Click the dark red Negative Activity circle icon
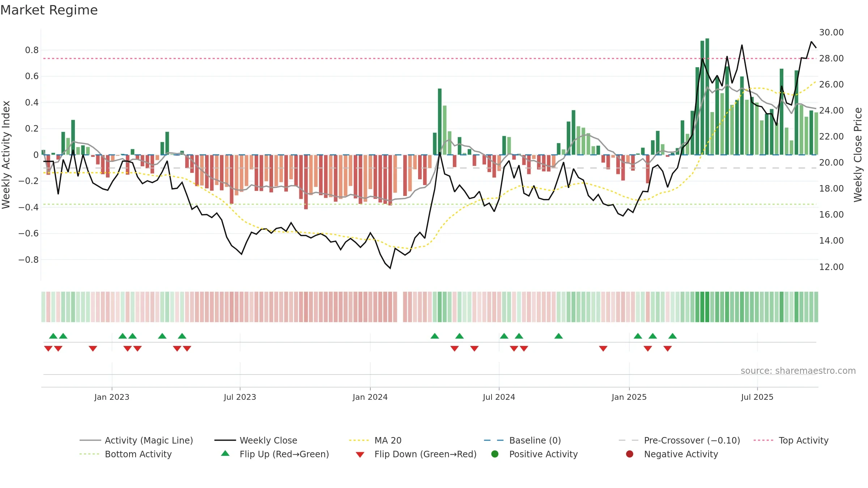This screenshot has width=868, height=488. click(x=630, y=454)
